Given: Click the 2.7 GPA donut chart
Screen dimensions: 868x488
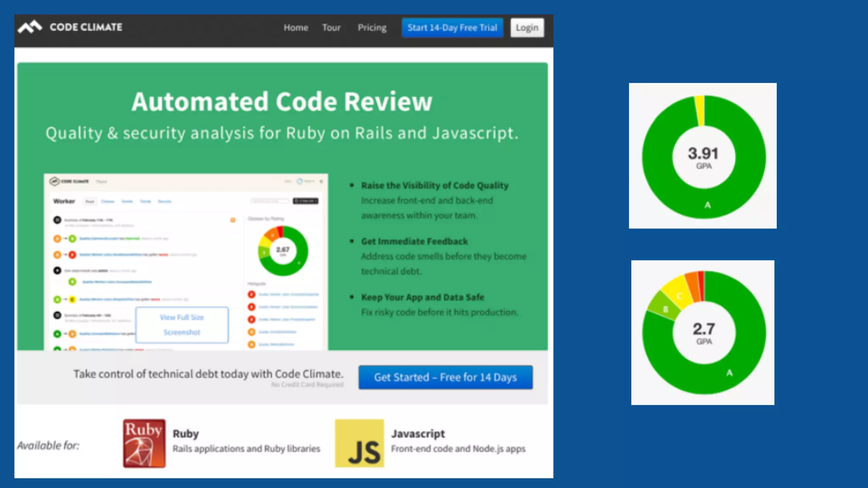Looking at the screenshot, I should coord(703,333).
